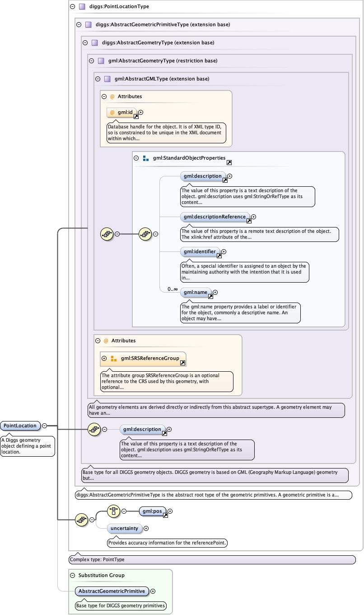Select the PointLocation root element node

(19, 426)
